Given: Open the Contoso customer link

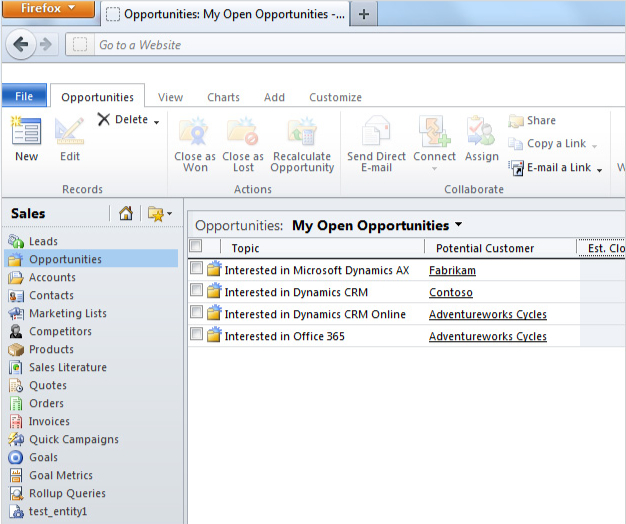Looking at the screenshot, I should pyautogui.click(x=450, y=292).
